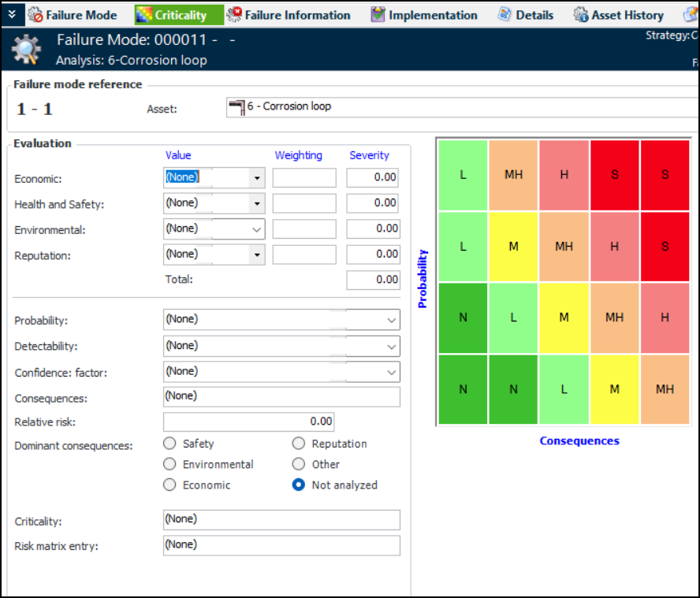Click the Relative risk input field
700x598 pixels.
tap(249, 422)
